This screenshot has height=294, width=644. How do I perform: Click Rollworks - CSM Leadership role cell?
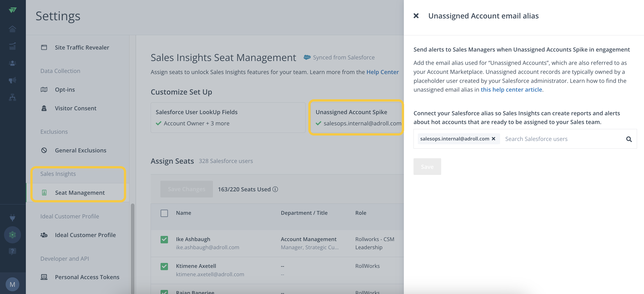(374, 243)
